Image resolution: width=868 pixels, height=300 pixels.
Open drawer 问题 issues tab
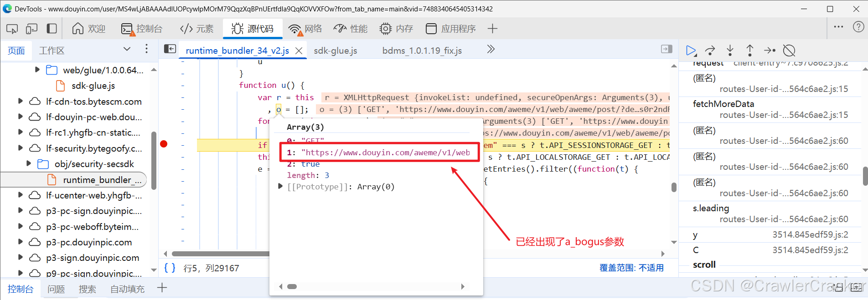56,289
